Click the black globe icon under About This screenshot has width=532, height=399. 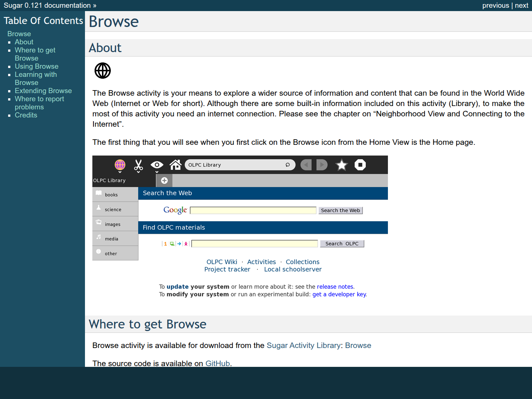point(103,71)
